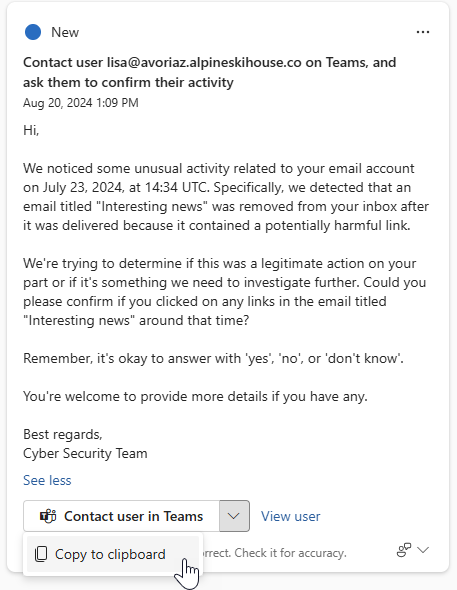The image size is (457, 590).
Task: Click the paragraph starting We're trying to determine
Action: coord(225,292)
